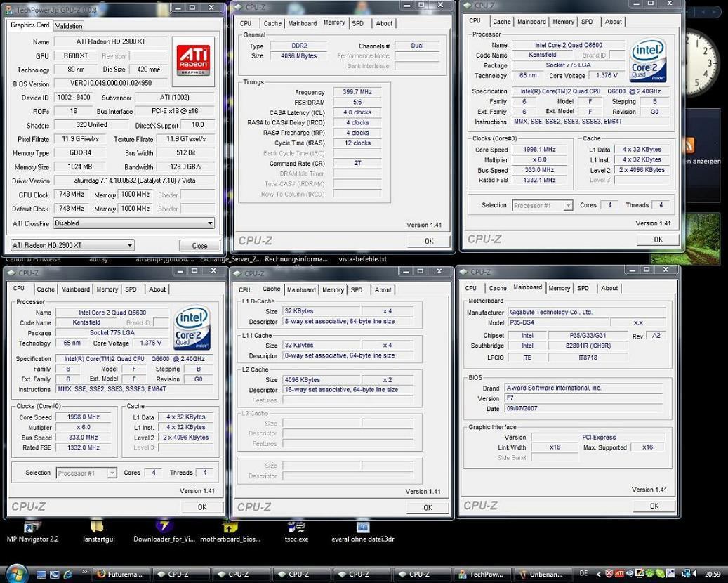This screenshot has width=728, height=583.
Task: Open About tab in the memory timings CPU-Z window
Action: tap(384, 23)
